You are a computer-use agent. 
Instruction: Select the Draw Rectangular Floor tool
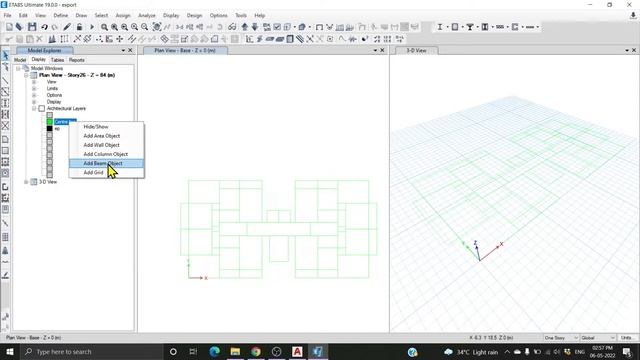(5, 151)
